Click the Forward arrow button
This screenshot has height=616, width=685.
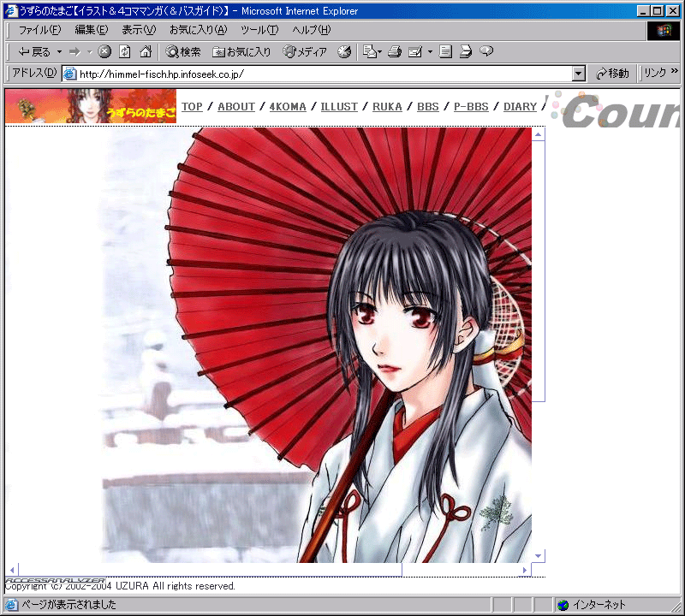coord(75,52)
